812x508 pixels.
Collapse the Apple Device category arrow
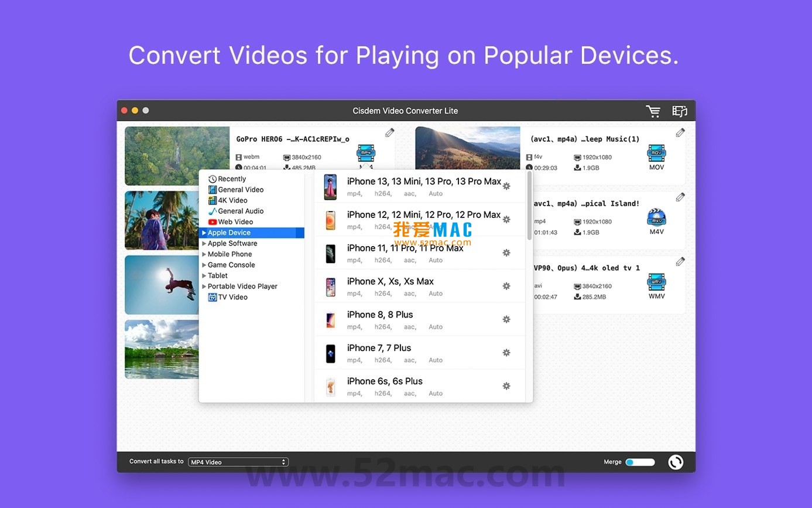[204, 233]
